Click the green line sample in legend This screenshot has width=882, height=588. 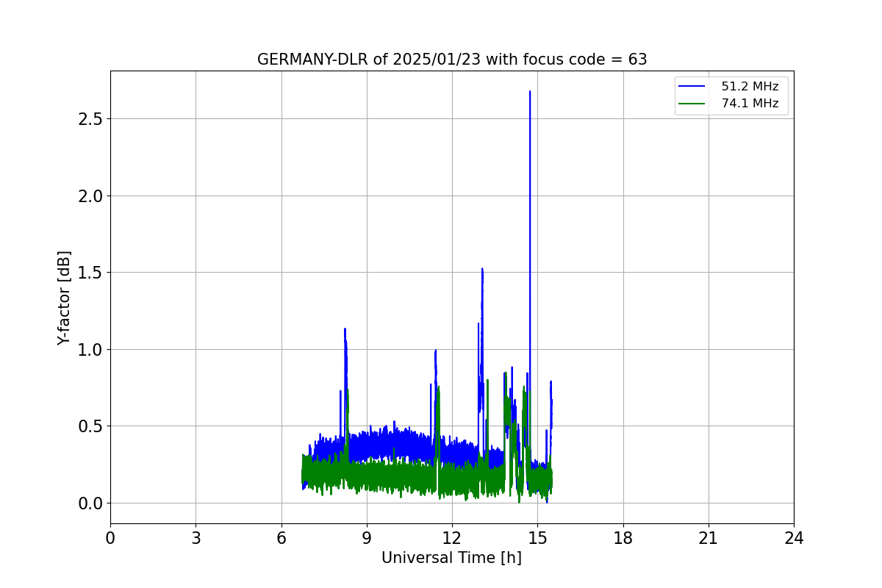click(x=692, y=104)
